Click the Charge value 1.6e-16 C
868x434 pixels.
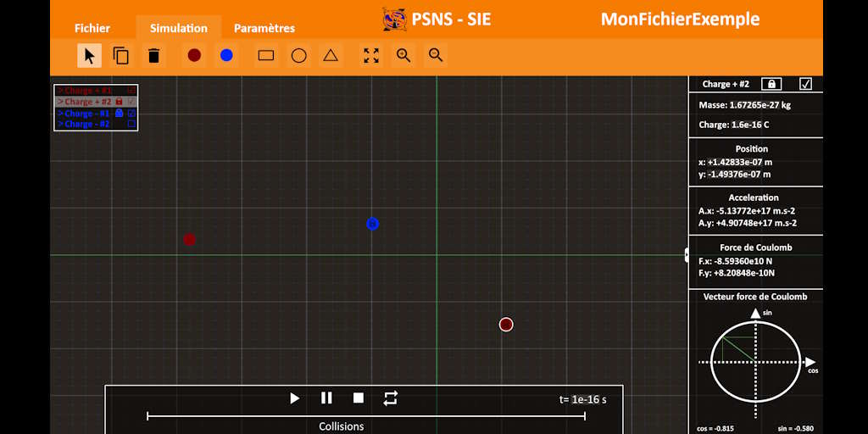[x=750, y=125]
